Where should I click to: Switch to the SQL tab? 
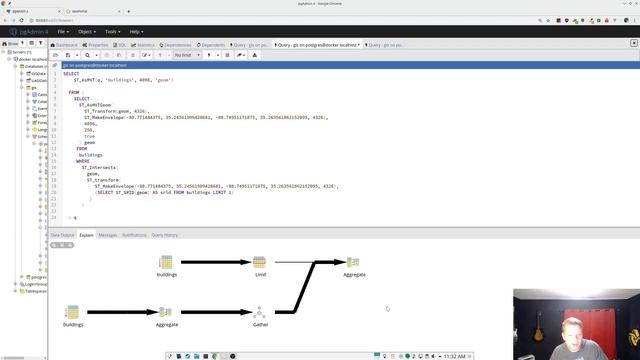tap(120, 45)
